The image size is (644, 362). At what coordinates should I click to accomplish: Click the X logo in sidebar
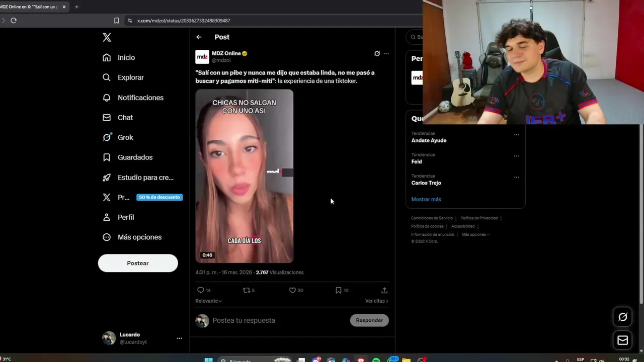point(107,37)
